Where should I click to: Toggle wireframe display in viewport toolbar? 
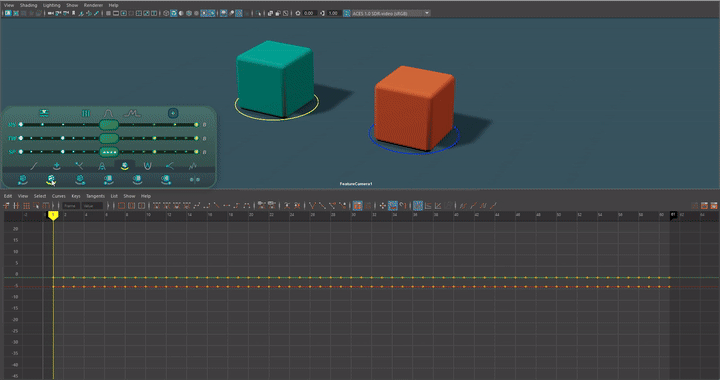pos(166,13)
